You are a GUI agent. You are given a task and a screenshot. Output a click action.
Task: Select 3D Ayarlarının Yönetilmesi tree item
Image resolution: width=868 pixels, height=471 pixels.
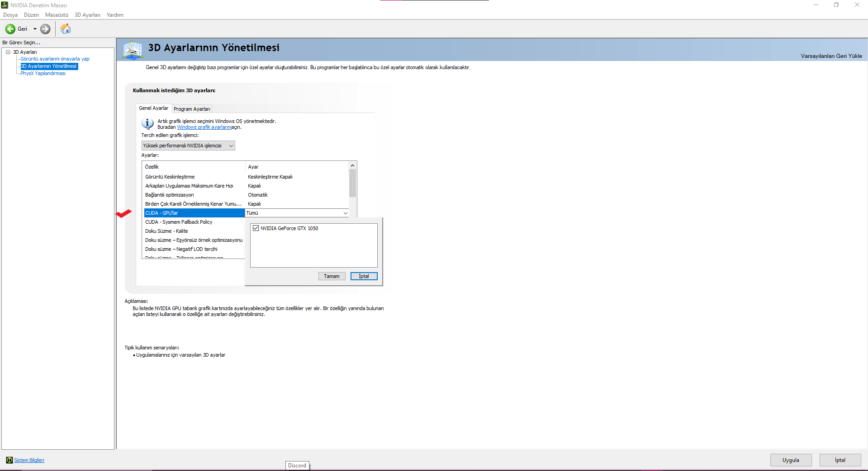[49, 66]
